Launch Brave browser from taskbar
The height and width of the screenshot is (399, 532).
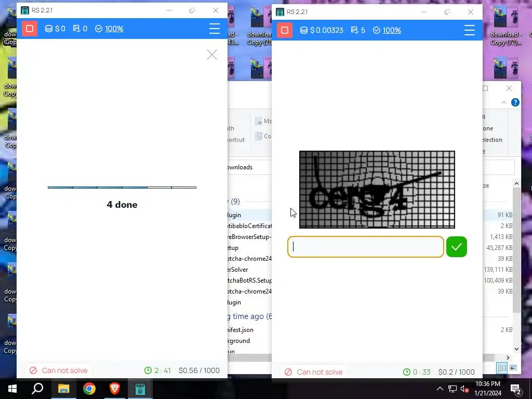click(115, 389)
